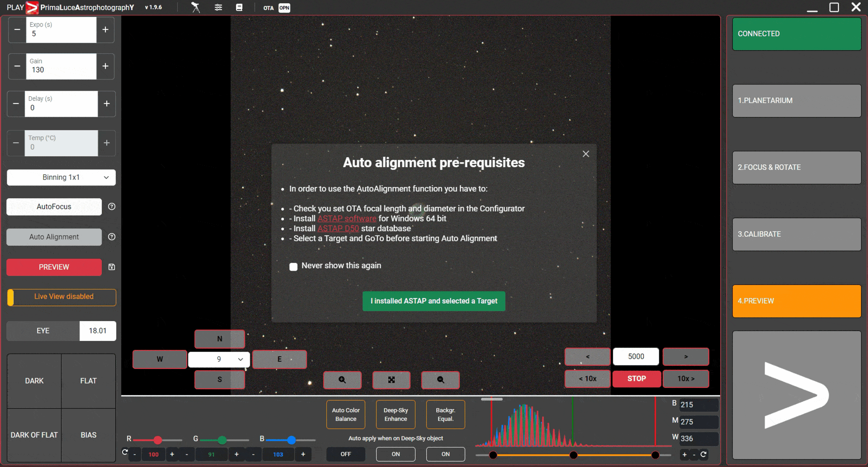Click the green G slider handle
The width and height of the screenshot is (868, 467).
pos(222,440)
